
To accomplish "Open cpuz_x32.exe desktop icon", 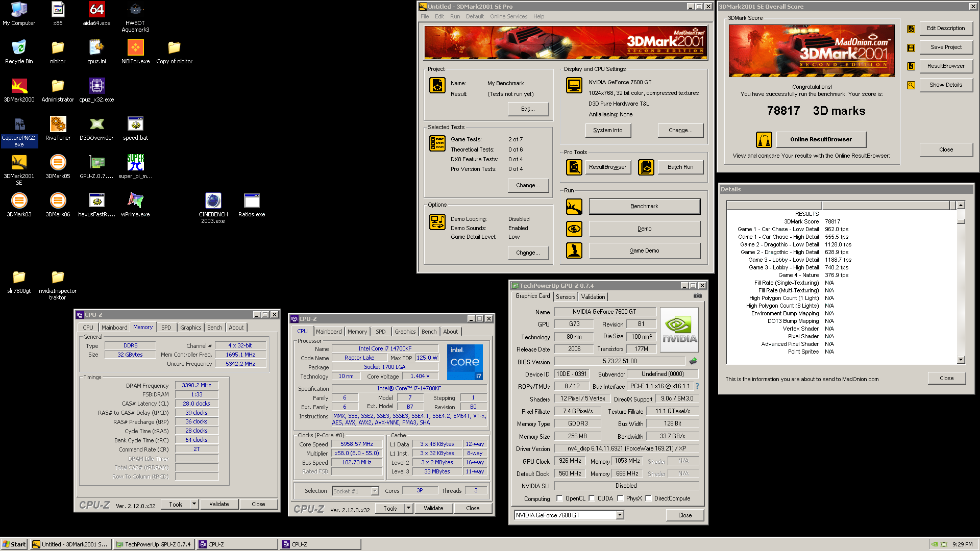I will 96,90.
